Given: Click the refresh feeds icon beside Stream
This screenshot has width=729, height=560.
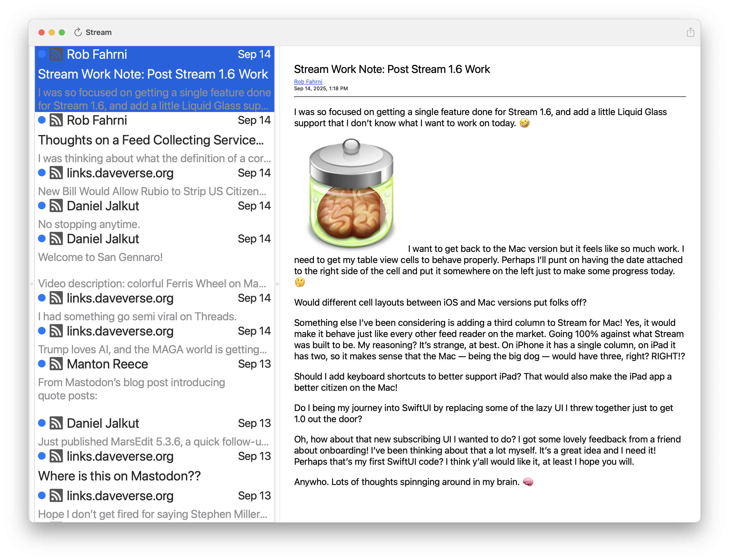Looking at the screenshot, I should pos(78,32).
